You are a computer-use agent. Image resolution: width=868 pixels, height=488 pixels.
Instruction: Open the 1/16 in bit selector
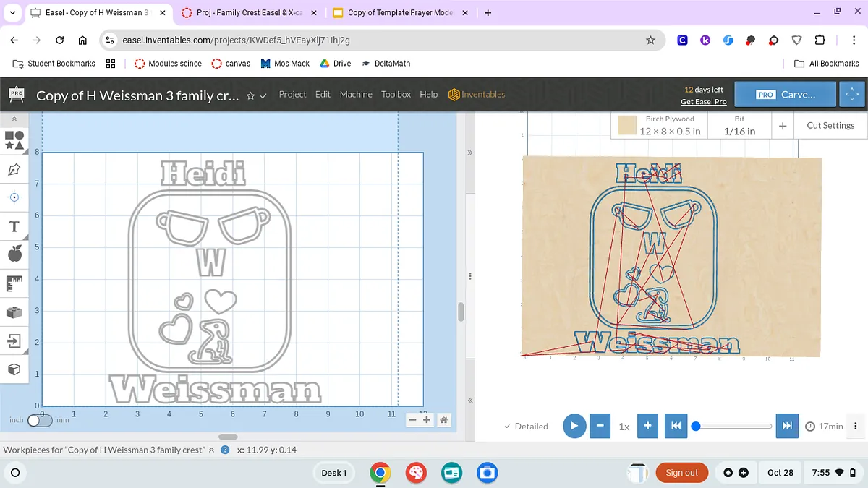(739, 126)
